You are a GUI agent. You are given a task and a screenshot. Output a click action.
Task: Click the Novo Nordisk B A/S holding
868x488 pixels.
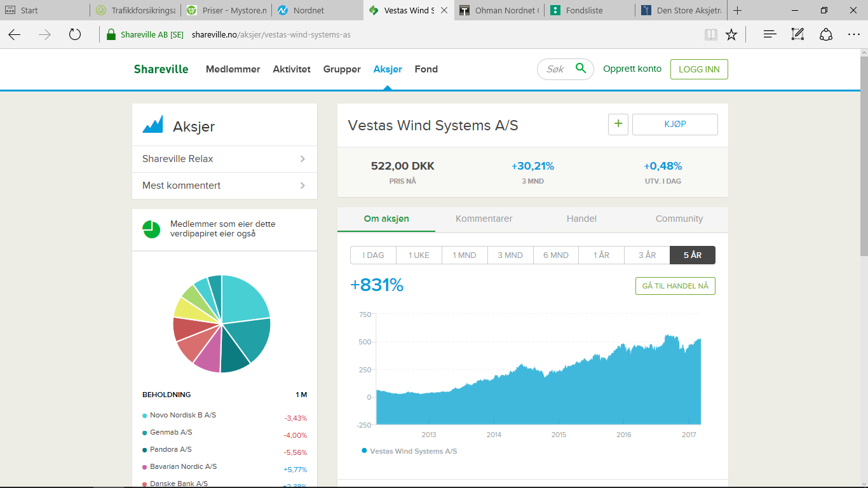tap(183, 415)
